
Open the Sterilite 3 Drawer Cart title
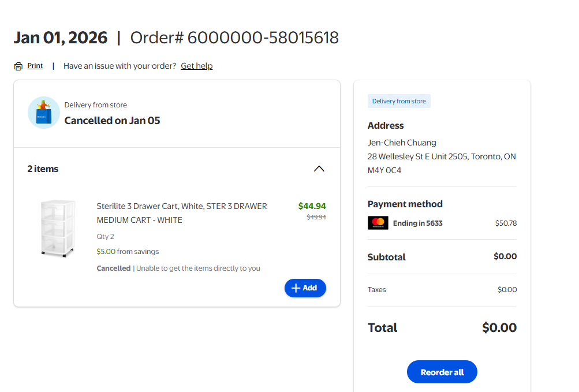[x=181, y=213]
